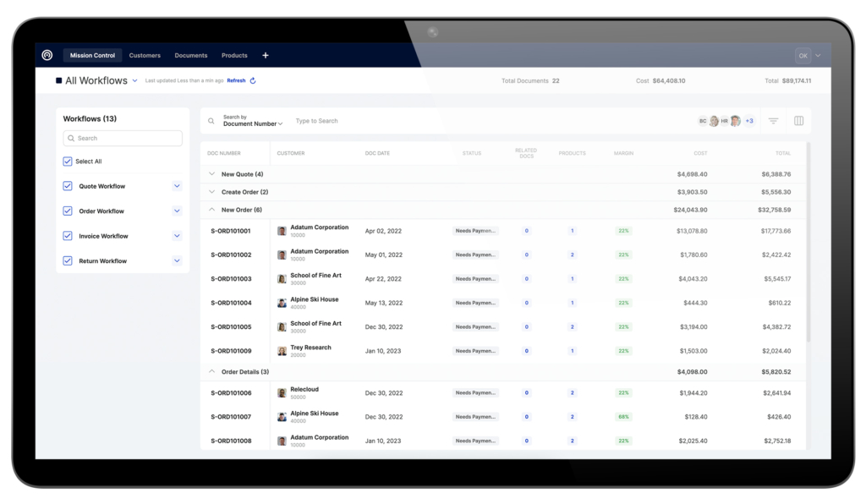This screenshot has height=504, width=866.
Task: Sort by the Customer column header
Action: [291, 153]
